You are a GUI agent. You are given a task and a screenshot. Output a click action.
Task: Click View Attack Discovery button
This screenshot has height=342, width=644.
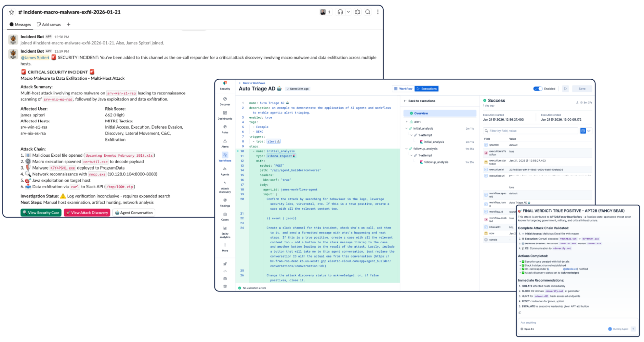87,213
